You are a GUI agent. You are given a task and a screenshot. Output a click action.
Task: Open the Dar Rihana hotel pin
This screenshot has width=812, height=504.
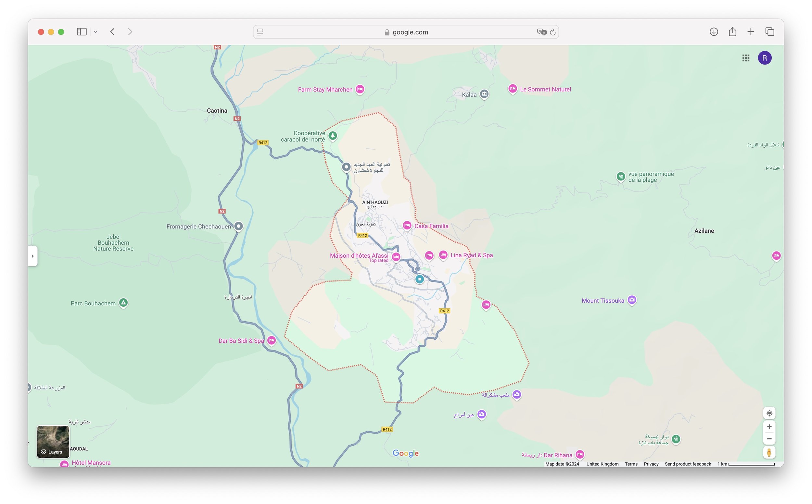[580, 455]
